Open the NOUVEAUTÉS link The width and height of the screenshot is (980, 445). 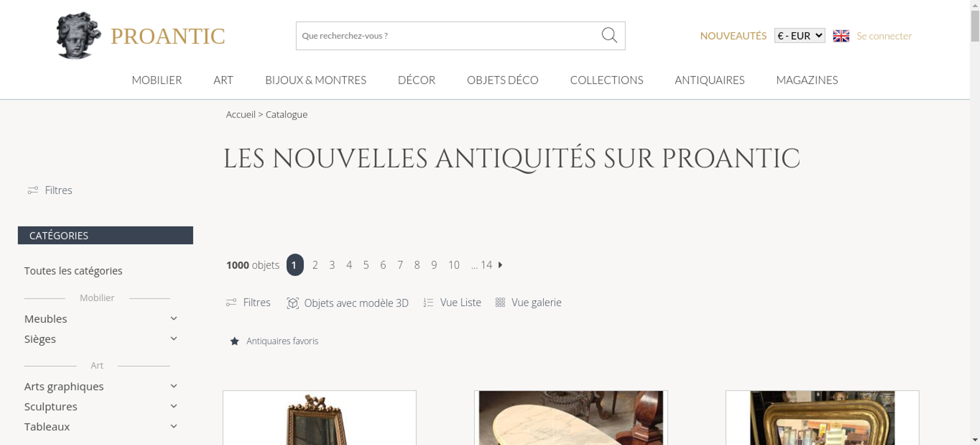[x=733, y=36]
